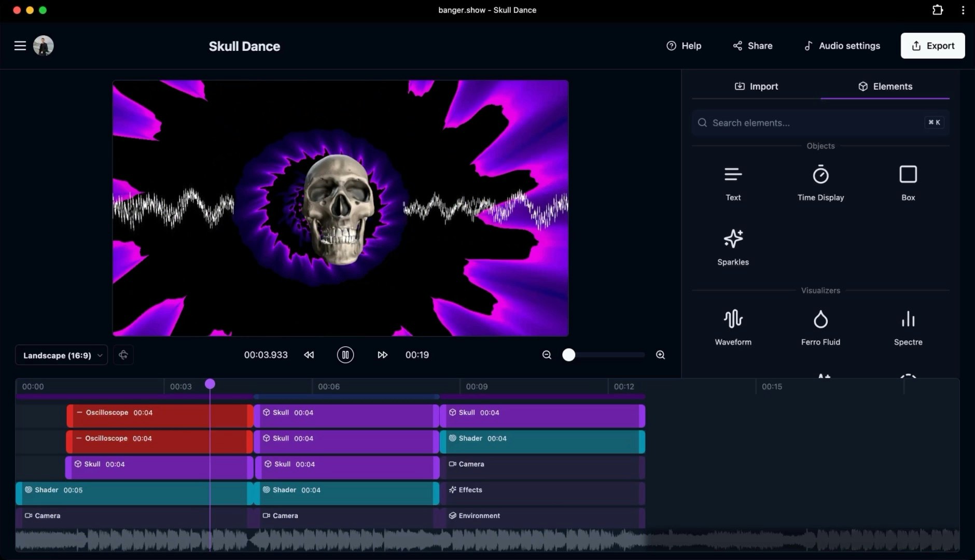Insert a Time Display object

coord(820,183)
